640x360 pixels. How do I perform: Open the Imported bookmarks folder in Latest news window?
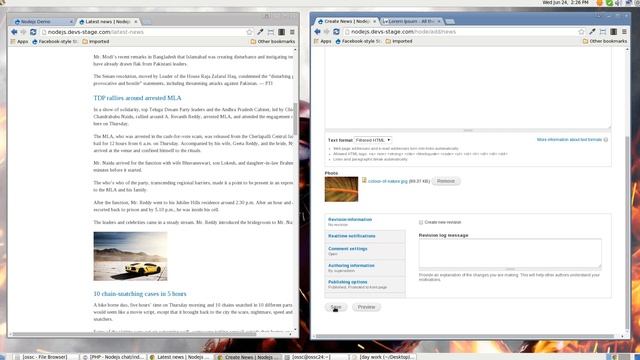coord(96,42)
